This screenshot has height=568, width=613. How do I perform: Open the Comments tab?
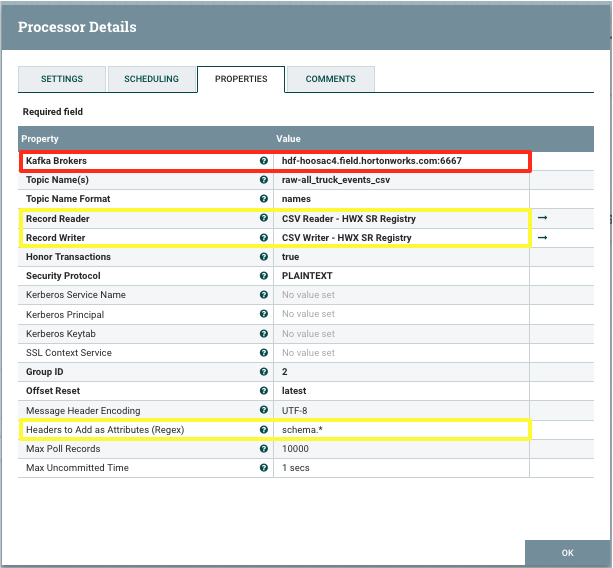tap(331, 79)
